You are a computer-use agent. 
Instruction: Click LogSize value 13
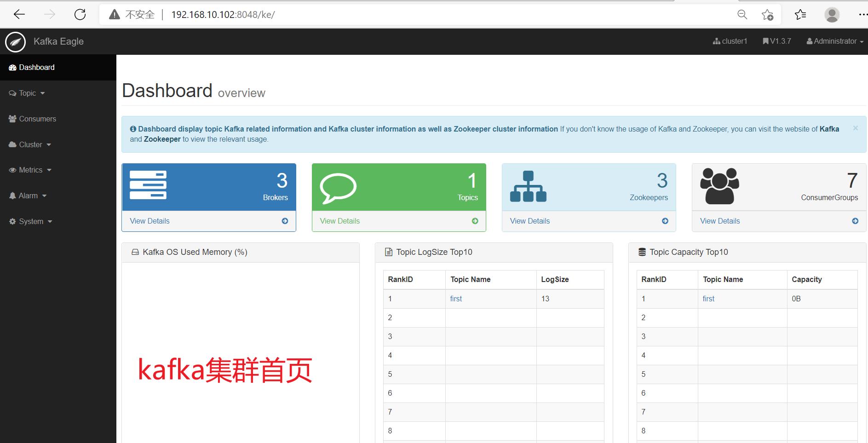coord(545,299)
